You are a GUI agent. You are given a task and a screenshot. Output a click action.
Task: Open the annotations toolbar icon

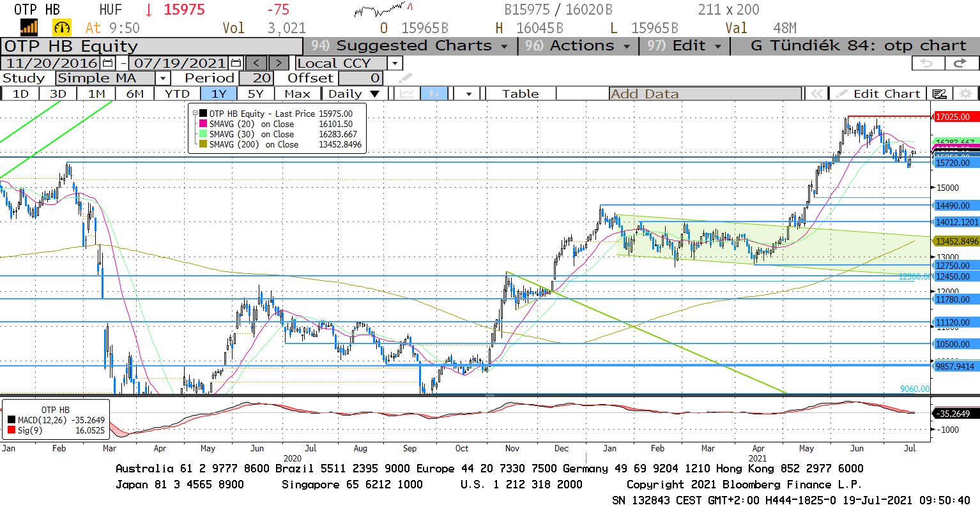pyautogui.click(x=939, y=94)
